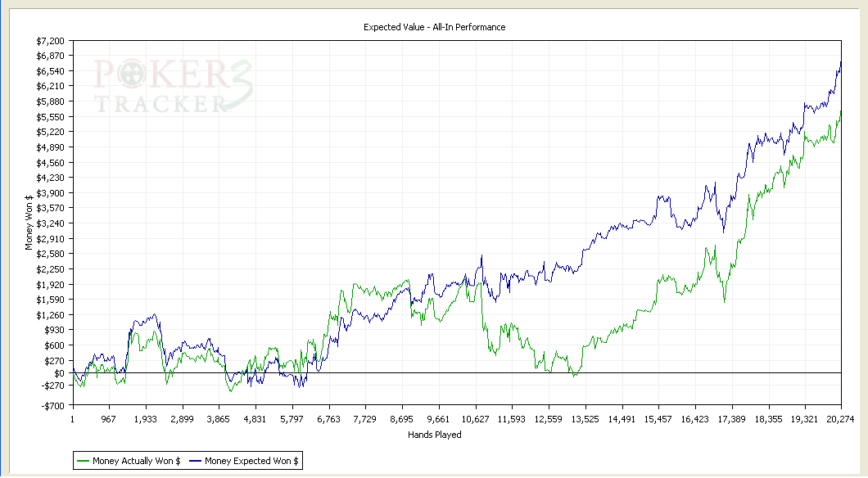Click the 20,274 tick on the x-axis
The width and height of the screenshot is (868, 478).
(840, 418)
